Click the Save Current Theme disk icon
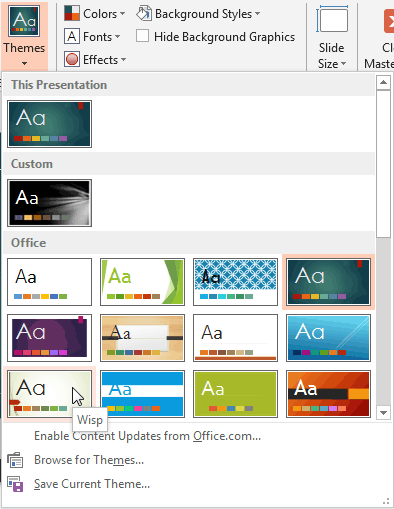The image size is (394, 509). click(x=15, y=484)
